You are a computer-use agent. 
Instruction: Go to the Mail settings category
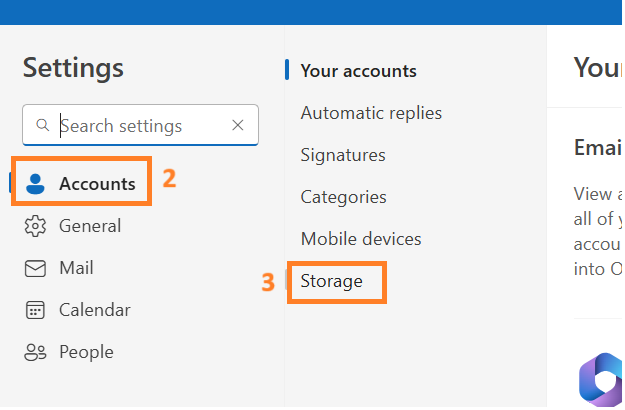tap(59, 268)
